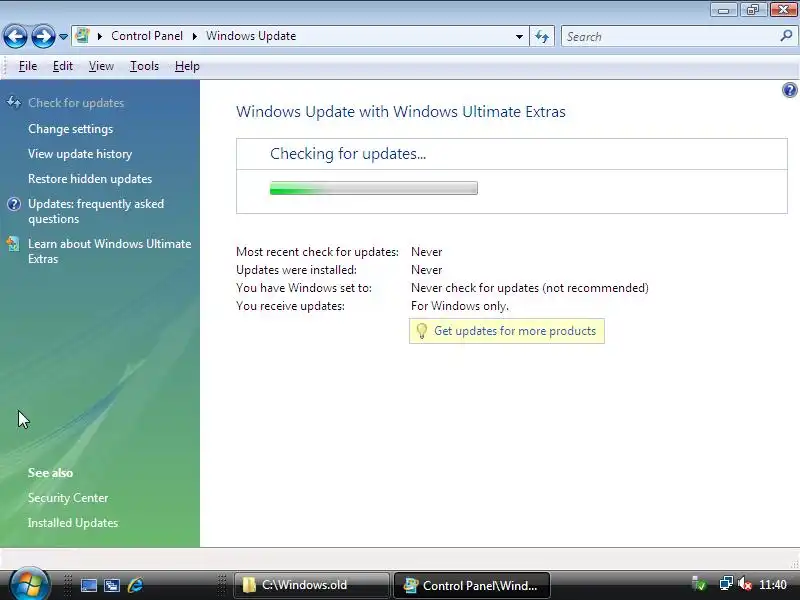Open Restore hidden updates
The height and width of the screenshot is (600, 800).
tap(90, 179)
